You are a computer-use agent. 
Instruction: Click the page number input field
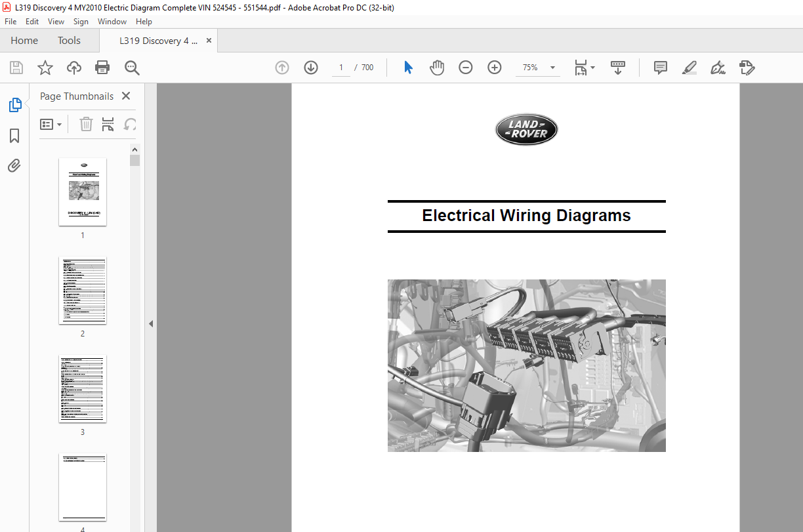tap(341, 68)
